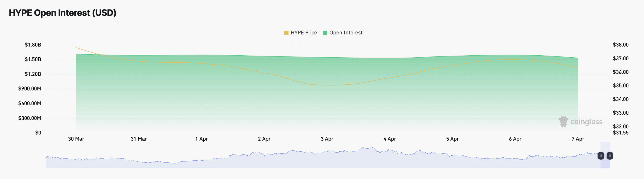Click the $600.00M left axis label
Screen dimensions: 644x179
tap(30, 103)
